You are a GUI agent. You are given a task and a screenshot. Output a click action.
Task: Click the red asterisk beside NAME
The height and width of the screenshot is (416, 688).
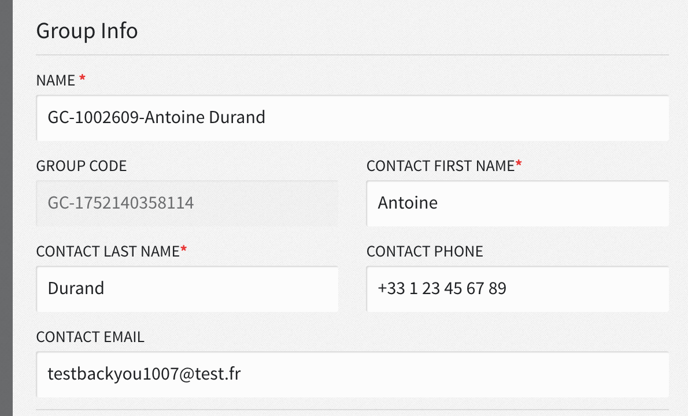(82, 78)
